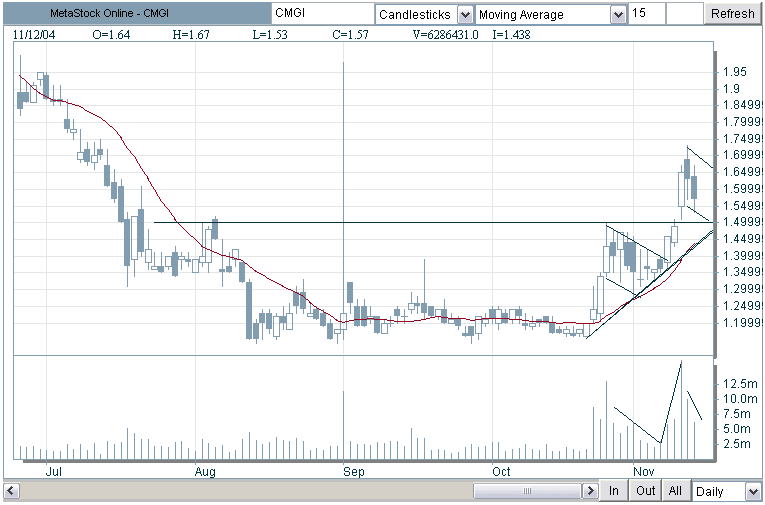The height and width of the screenshot is (505, 765).
Task: Click the period field showing 15
Action: 647,13
